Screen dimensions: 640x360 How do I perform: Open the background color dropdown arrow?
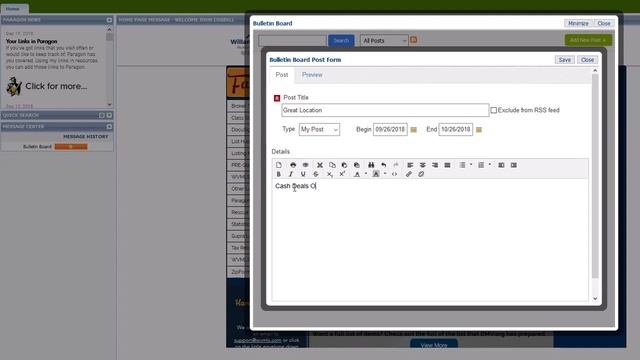point(385,174)
